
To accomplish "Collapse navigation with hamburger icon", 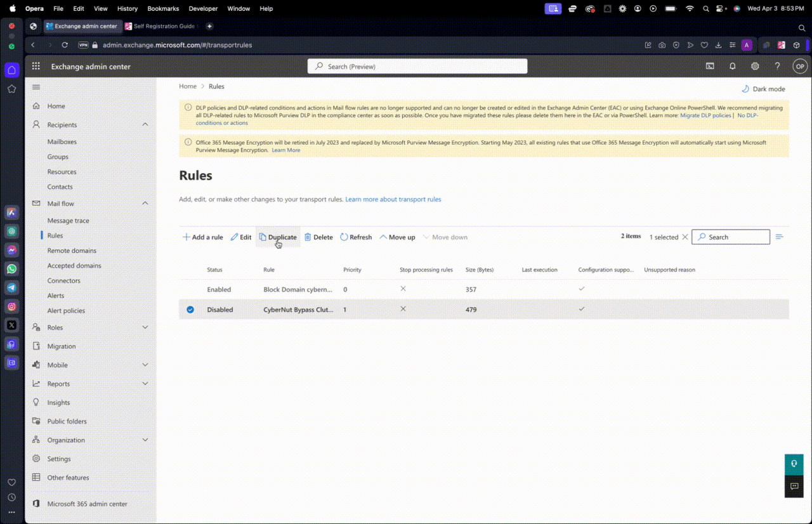I will click(36, 88).
